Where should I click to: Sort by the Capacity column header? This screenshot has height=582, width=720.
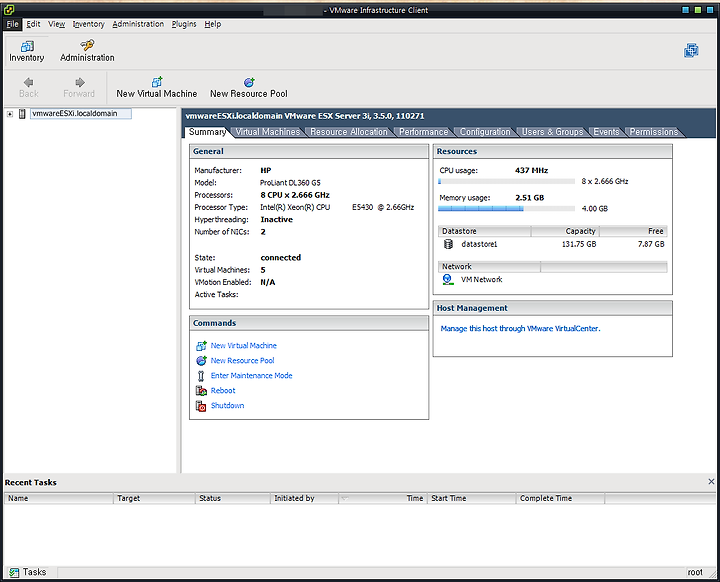[565, 231]
